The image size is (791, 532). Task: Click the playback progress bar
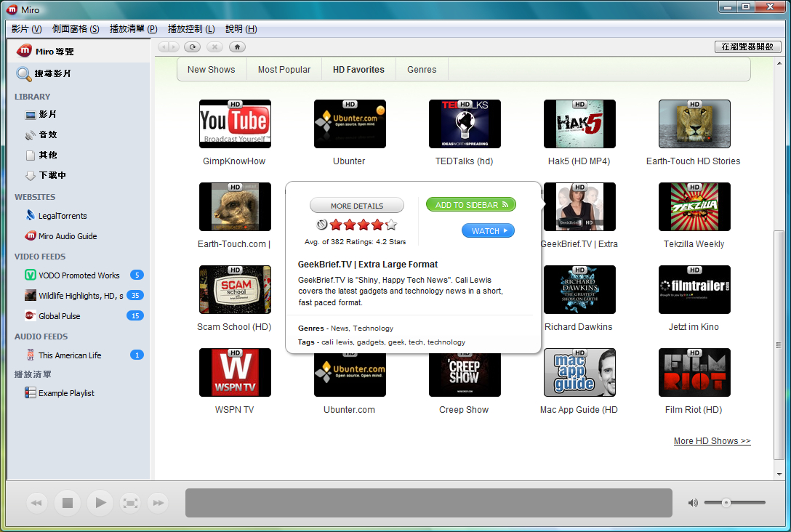click(x=429, y=503)
